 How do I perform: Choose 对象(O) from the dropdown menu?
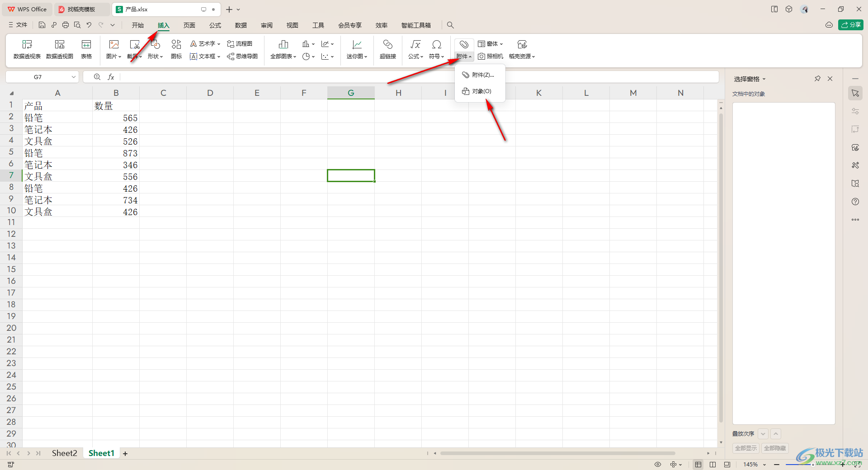(x=480, y=91)
